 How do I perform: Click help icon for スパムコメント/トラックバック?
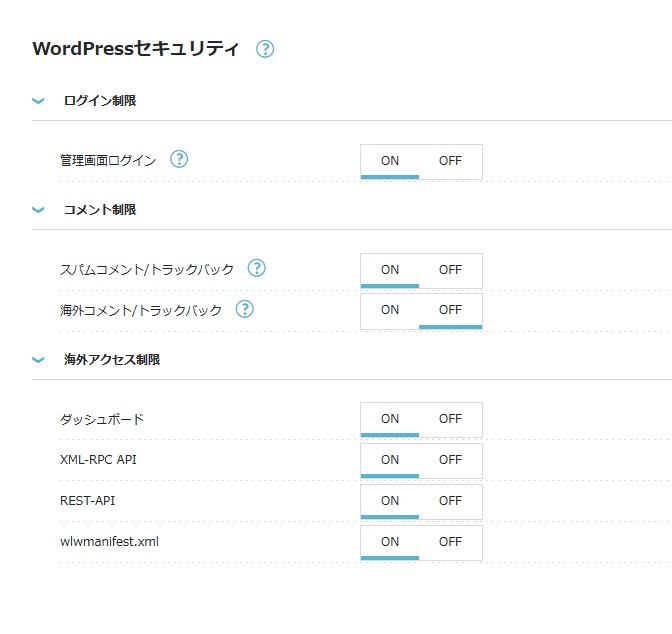tap(257, 268)
